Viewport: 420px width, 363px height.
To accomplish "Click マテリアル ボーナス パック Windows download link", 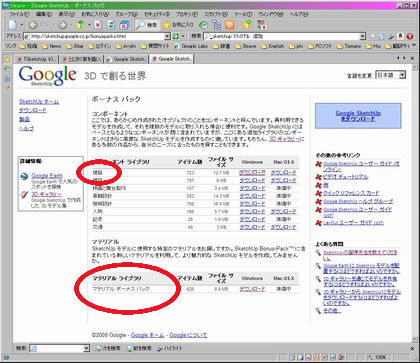I will point(252,289).
